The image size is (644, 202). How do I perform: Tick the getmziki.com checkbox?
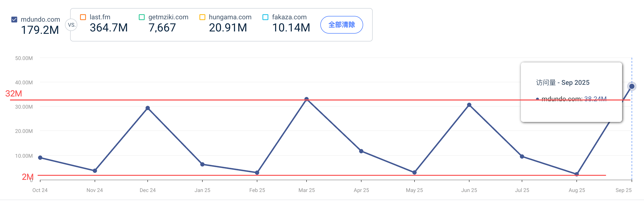pyautogui.click(x=142, y=17)
